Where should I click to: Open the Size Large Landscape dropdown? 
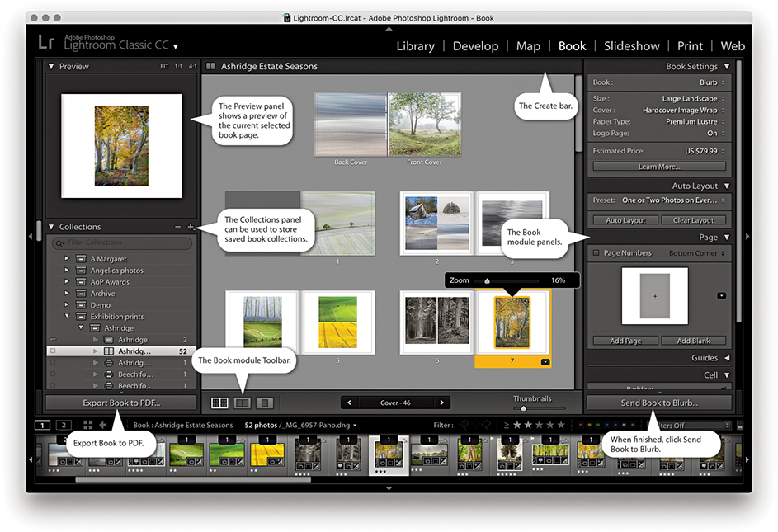point(693,99)
